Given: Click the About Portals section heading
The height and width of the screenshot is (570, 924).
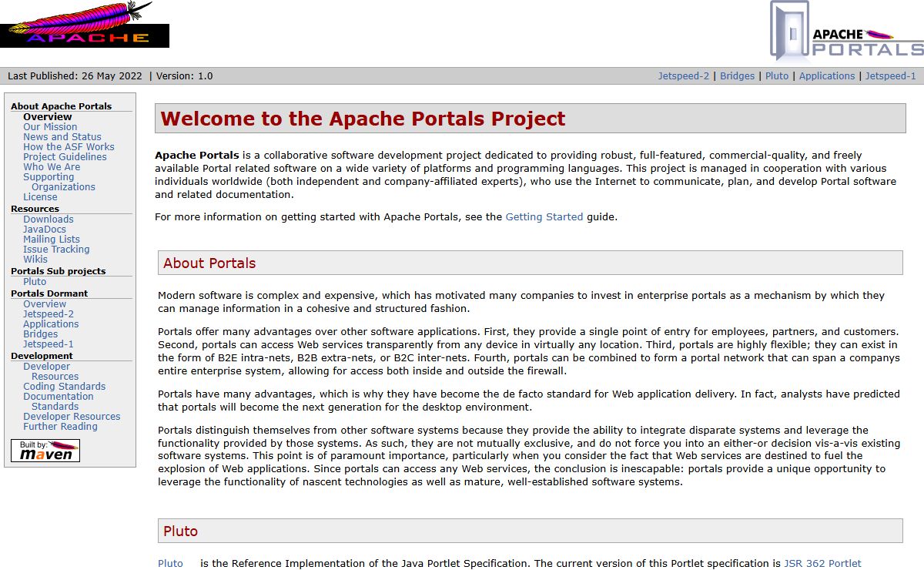Looking at the screenshot, I should [209, 263].
